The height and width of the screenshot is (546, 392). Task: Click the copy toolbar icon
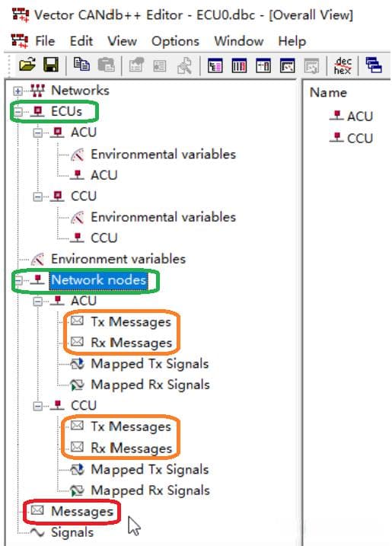pyautogui.click(x=81, y=65)
